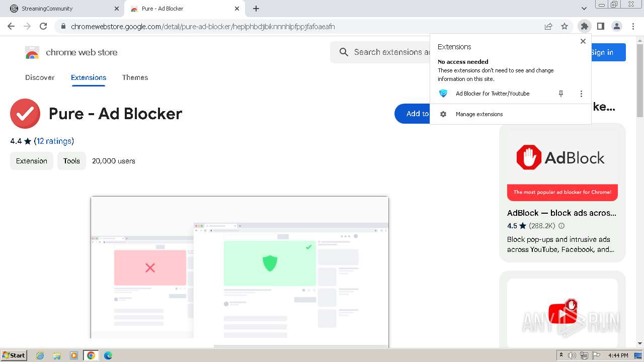Click the Sign in button

click(x=608, y=52)
